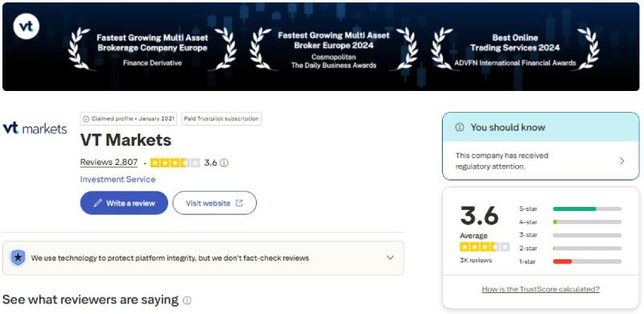Viewport: 644px width, 314px height.
Task: Filter reviews by 5-star rating
Action: pos(571,209)
